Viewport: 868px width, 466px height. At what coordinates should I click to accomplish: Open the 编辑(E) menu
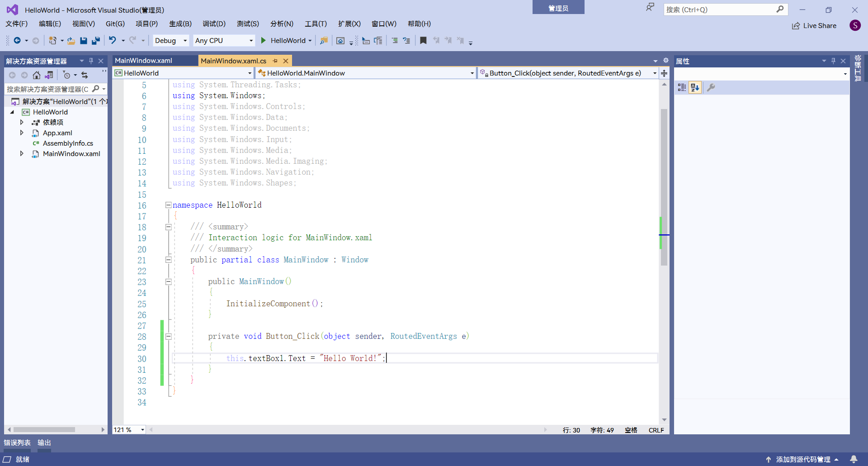pyautogui.click(x=50, y=24)
